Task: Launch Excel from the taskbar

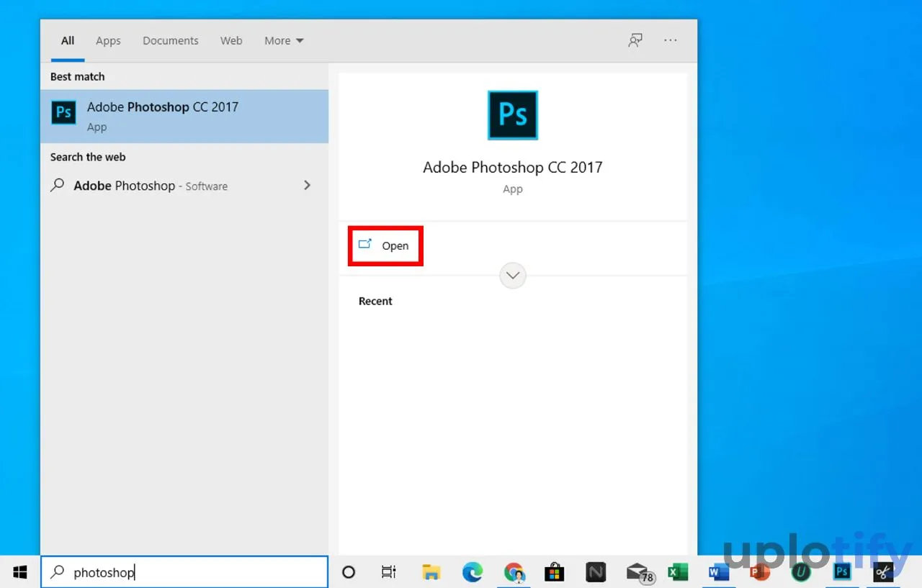Action: (677, 572)
